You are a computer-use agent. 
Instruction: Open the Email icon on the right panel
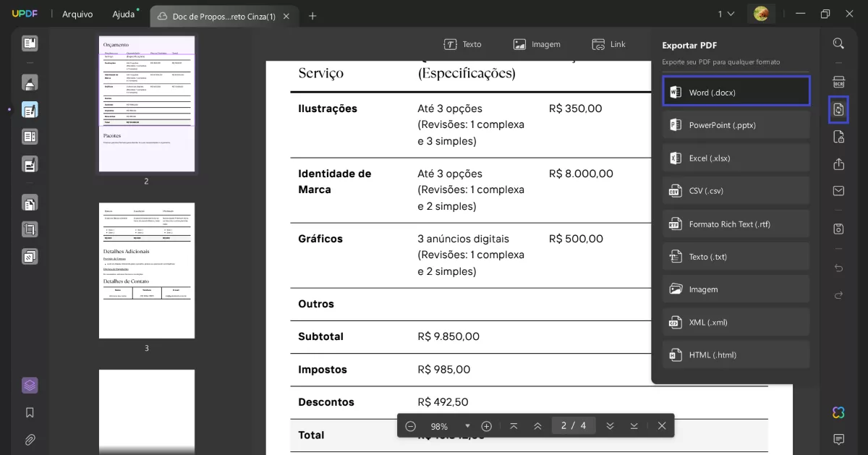coord(838,190)
